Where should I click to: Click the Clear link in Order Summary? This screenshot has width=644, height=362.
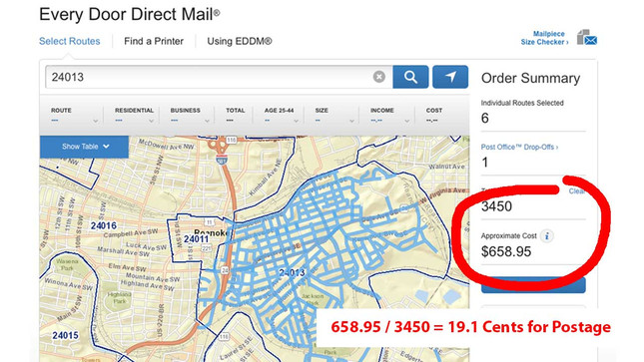coord(577,191)
